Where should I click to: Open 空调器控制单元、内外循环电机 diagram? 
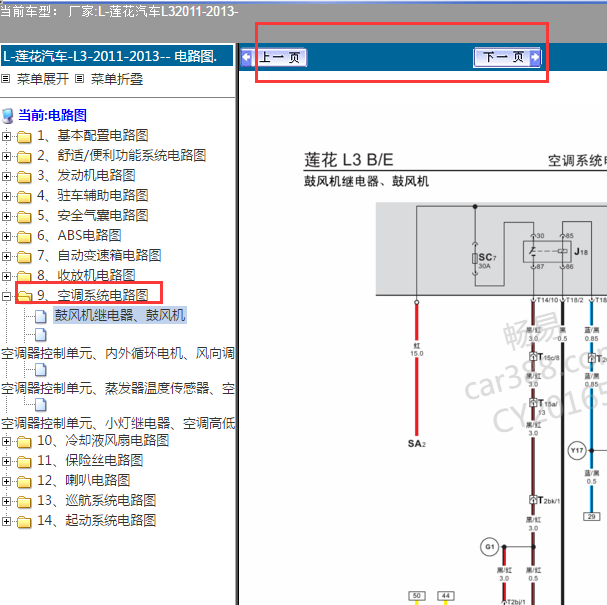118,353
